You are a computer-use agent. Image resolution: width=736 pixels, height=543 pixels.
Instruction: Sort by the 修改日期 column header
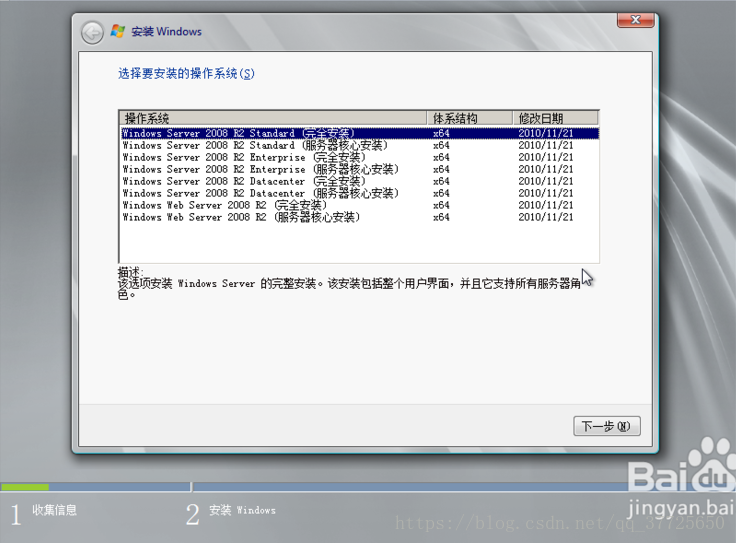tap(556, 118)
